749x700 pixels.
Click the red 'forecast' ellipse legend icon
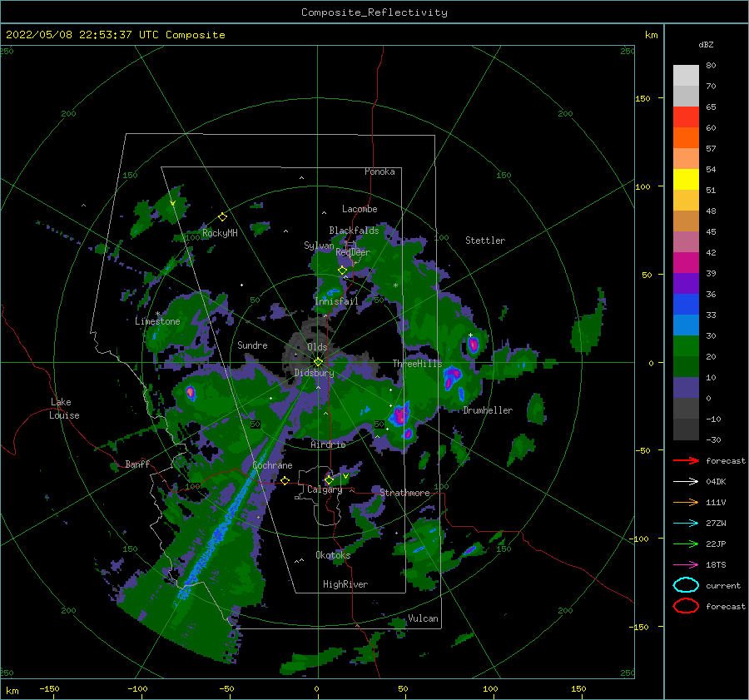tap(686, 606)
